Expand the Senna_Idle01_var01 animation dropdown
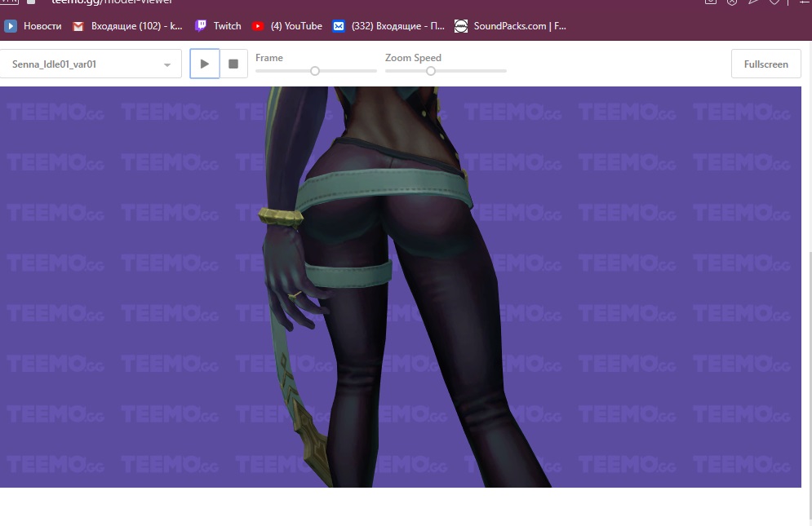The width and height of the screenshot is (812, 526). tap(91, 64)
